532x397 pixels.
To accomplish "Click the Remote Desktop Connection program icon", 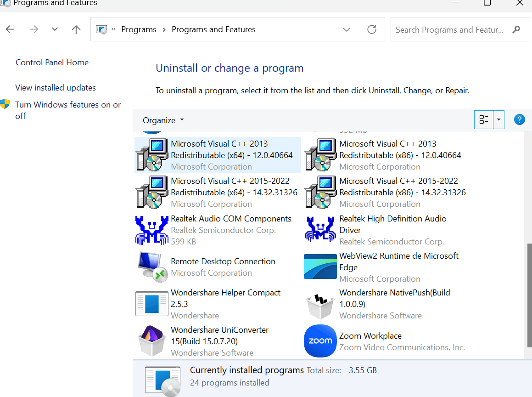I will point(152,267).
